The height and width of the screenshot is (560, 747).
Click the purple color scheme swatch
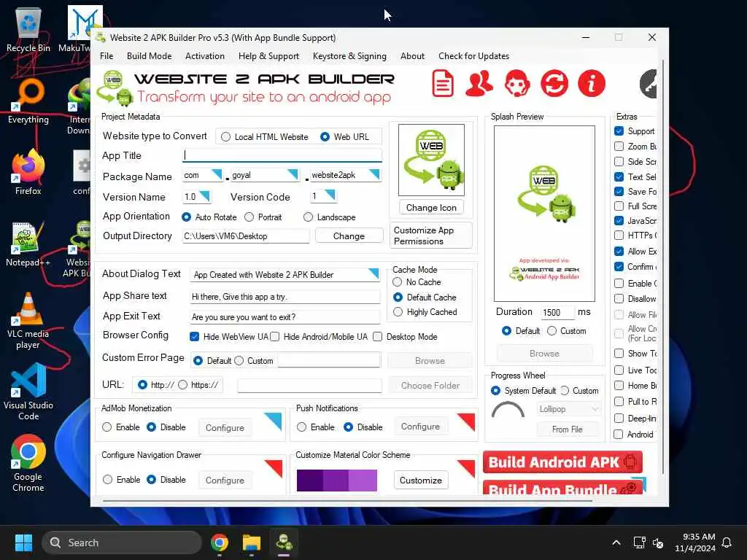click(337, 481)
